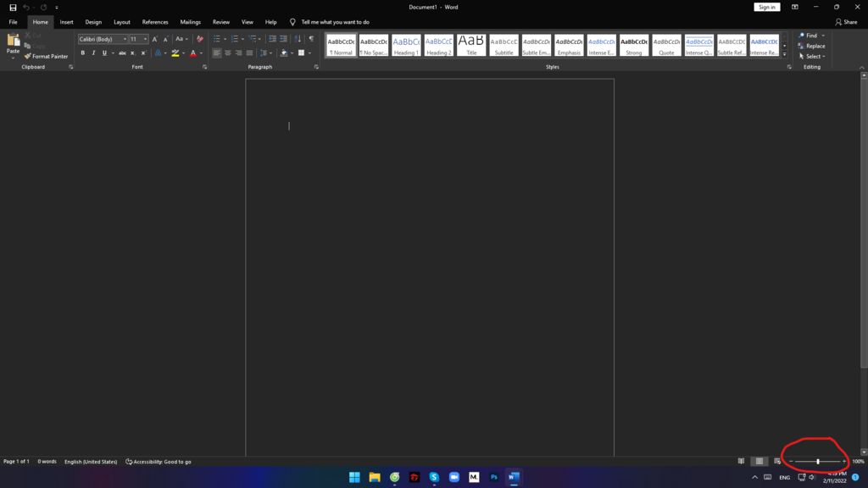868x488 pixels.
Task: Expand the Bullets list dropdown arrow
Action: coord(225,39)
